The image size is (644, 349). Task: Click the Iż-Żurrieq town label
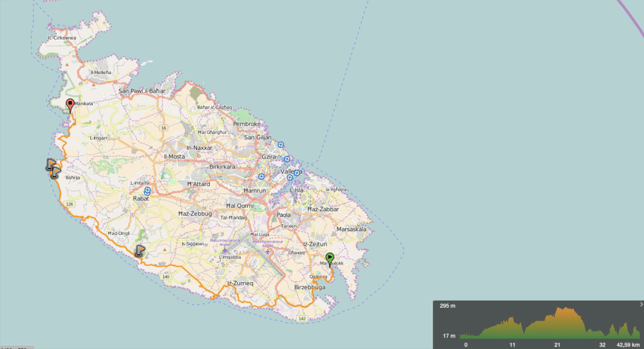click(x=240, y=283)
